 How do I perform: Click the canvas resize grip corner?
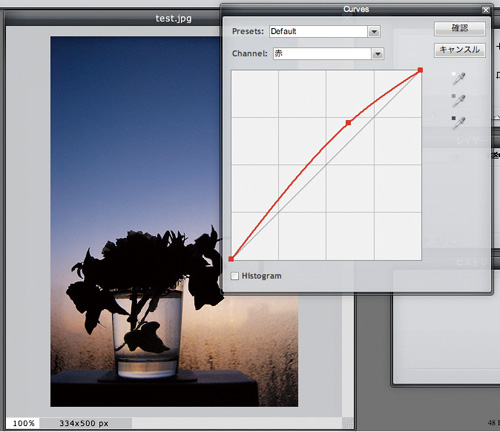pyautogui.click(x=348, y=424)
